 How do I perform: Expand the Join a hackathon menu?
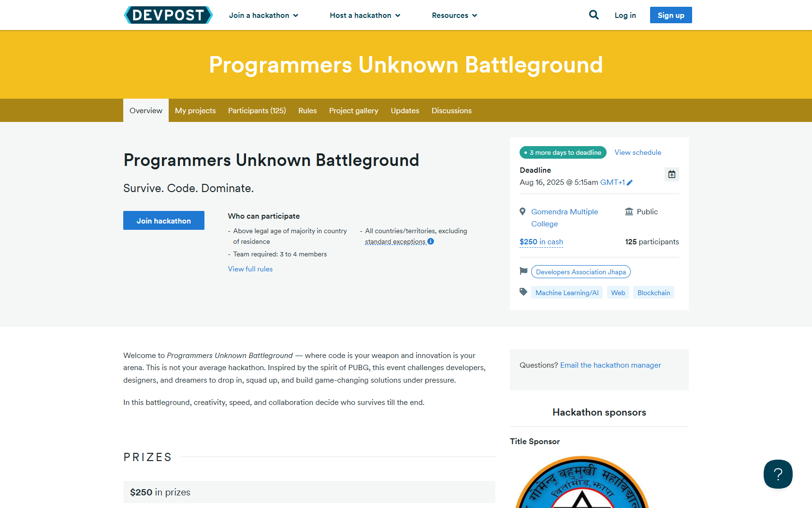pyautogui.click(x=263, y=15)
